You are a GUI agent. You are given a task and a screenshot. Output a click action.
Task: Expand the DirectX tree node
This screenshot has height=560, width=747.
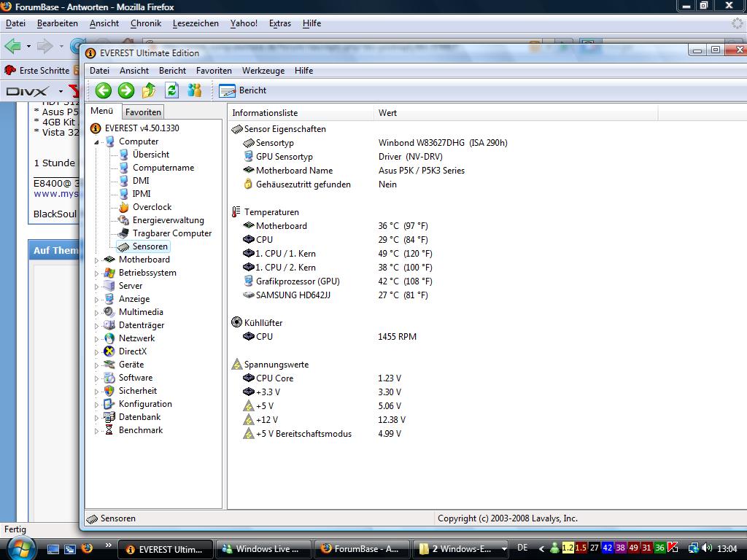[96, 352]
